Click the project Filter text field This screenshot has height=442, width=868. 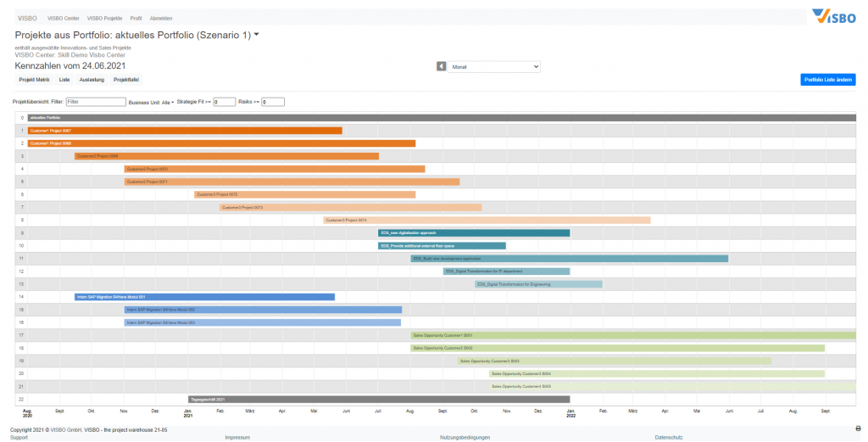(94, 102)
